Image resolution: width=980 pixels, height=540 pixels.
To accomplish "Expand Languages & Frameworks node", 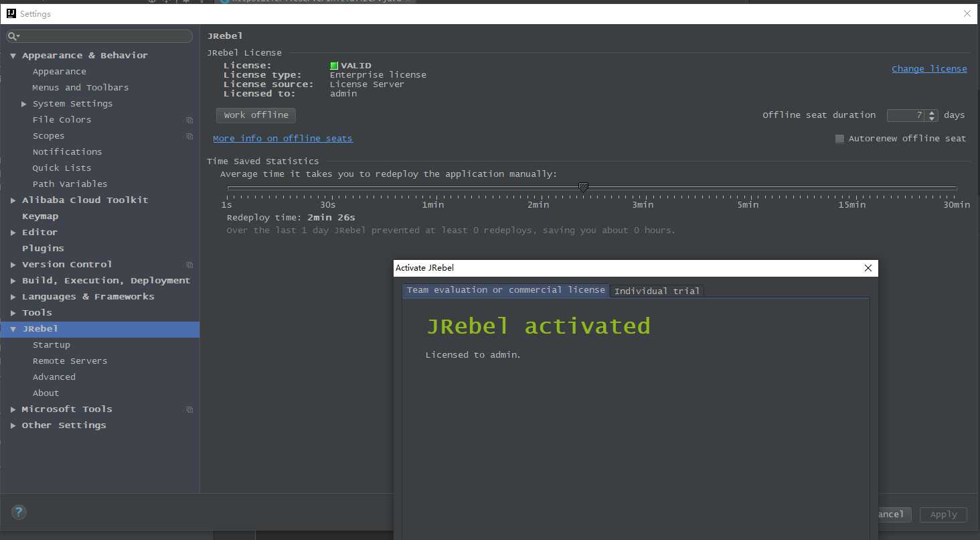I will (x=13, y=297).
